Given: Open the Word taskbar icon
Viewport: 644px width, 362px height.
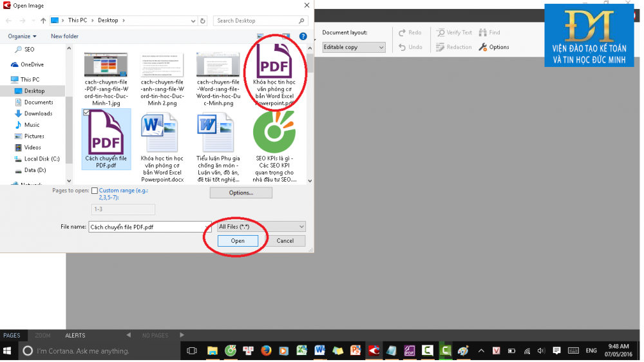Looking at the screenshot, I should tap(319, 350).
